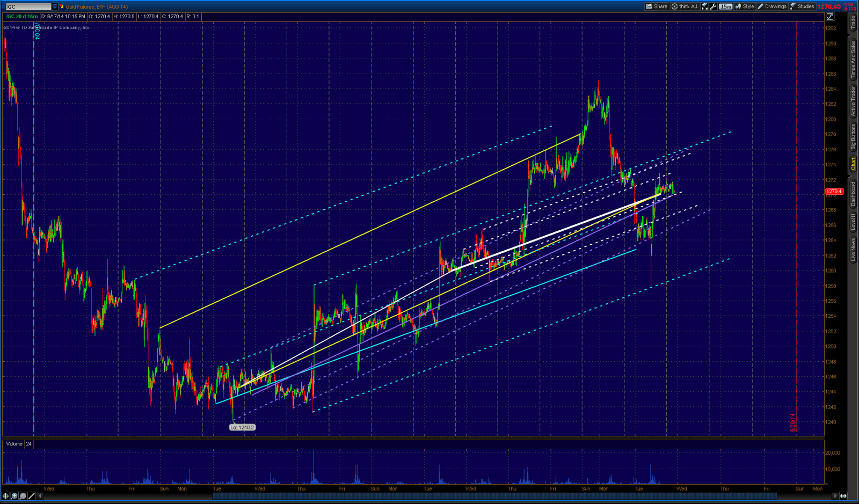The height and width of the screenshot is (504, 859).
Task: Toggle the Active Trader side panel
Action: click(853, 101)
